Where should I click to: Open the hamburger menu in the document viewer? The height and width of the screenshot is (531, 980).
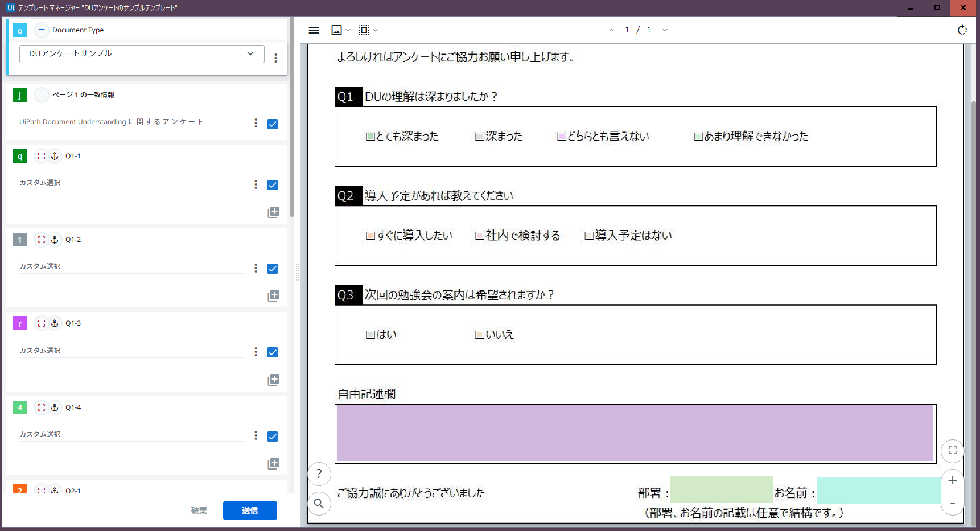314,30
